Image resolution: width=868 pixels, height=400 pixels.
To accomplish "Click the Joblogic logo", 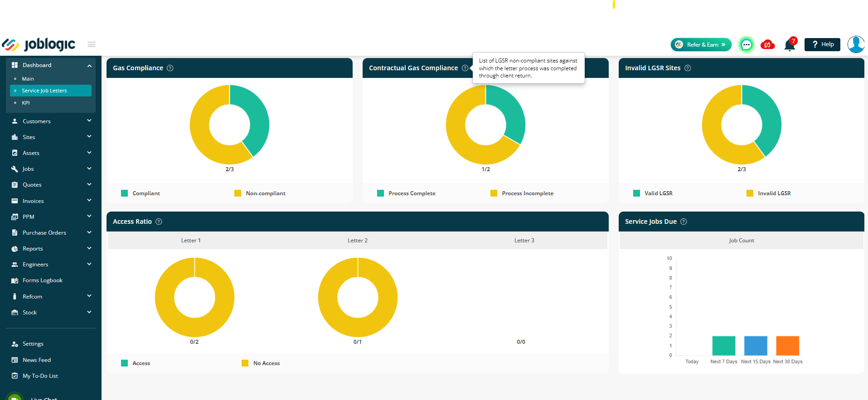I will [39, 44].
